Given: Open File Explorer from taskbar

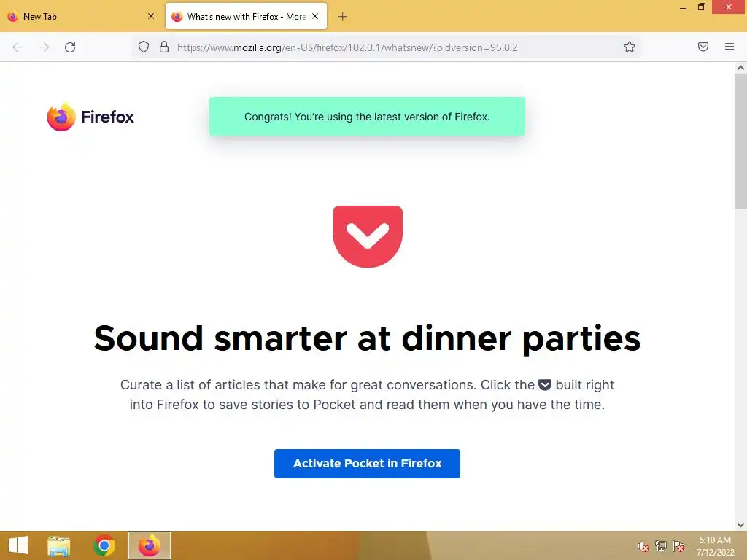Looking at the screenshot, I should click(x=58, y=545).
